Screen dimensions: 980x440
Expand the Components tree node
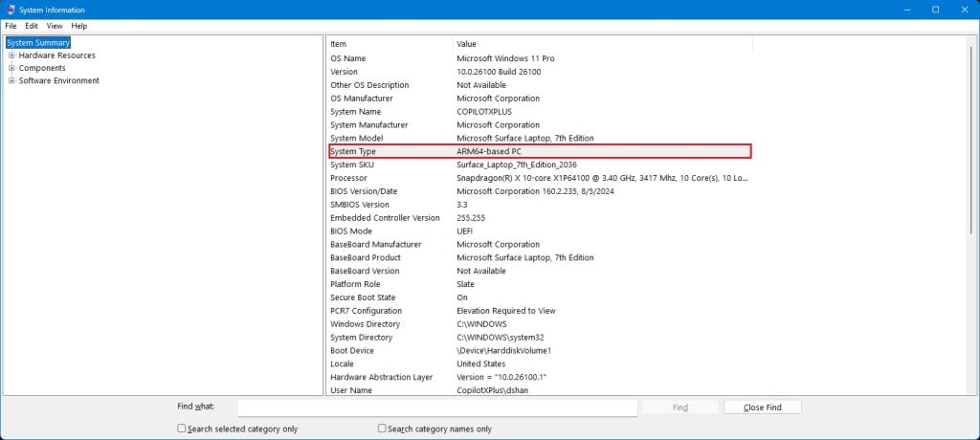click(11, 68)
